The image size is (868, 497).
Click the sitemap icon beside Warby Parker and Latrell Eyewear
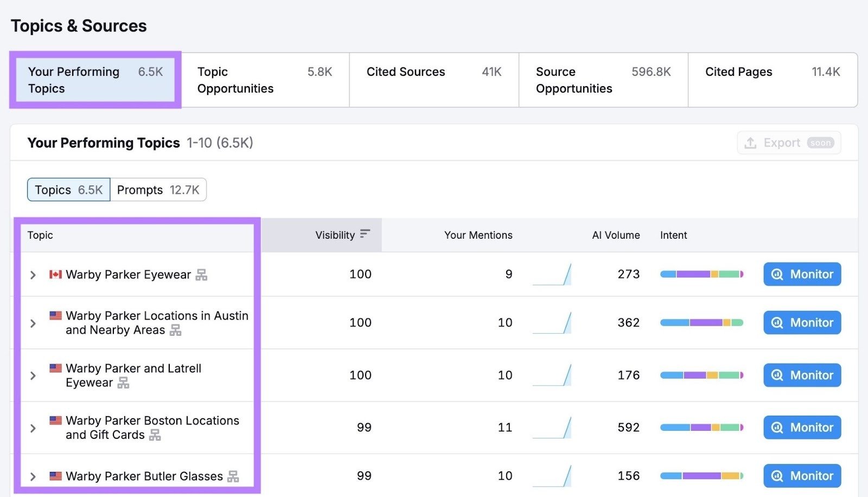pos(124,383)
